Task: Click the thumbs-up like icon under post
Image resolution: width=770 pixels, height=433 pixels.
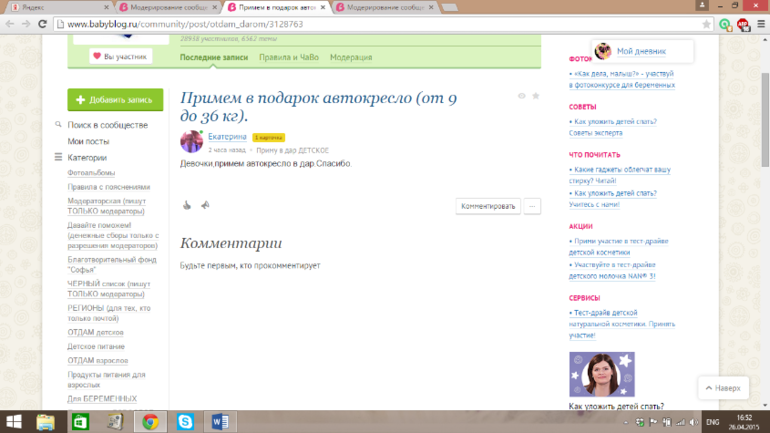Action: point(186,206)
